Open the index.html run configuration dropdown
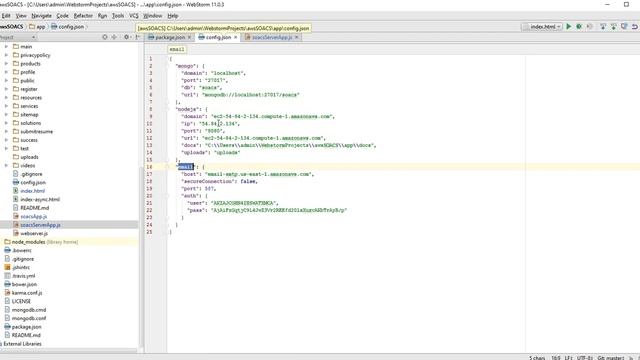This screenshot has width=640, height=360. pos(543,27)
